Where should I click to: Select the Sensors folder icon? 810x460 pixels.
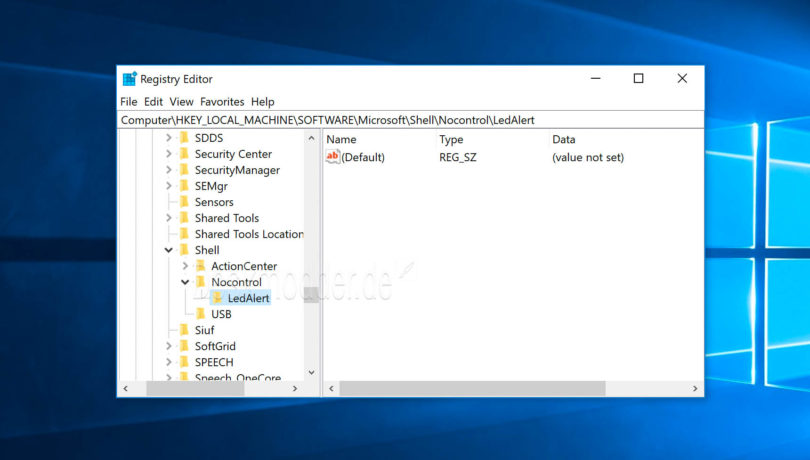point(184,202)
